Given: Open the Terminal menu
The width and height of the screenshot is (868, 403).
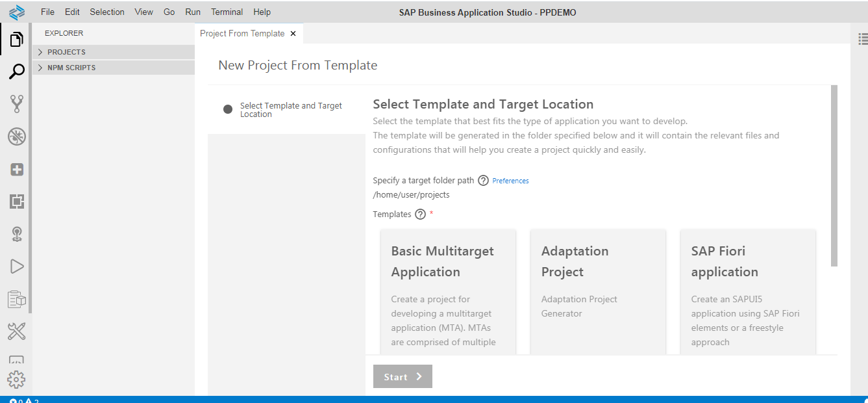Looking at the screenshot, I should [227, 12].
